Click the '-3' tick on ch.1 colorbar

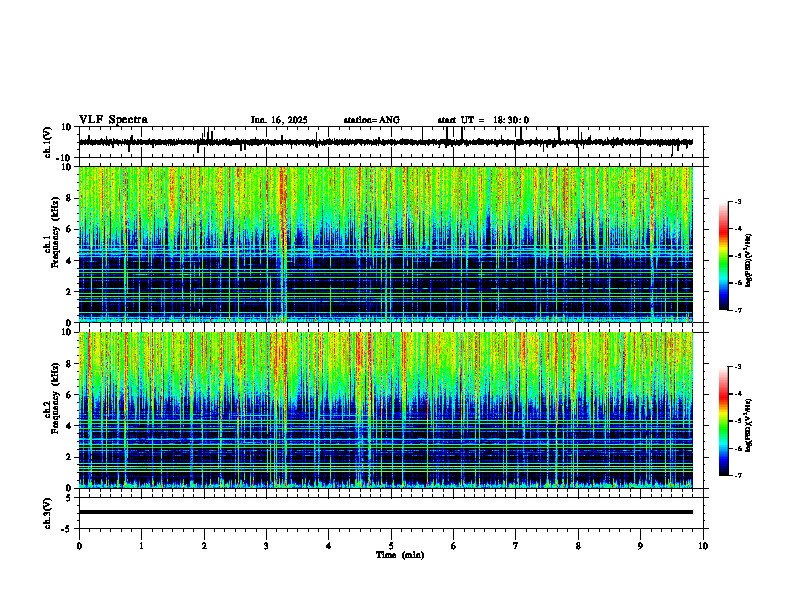[x=738, y=202]
